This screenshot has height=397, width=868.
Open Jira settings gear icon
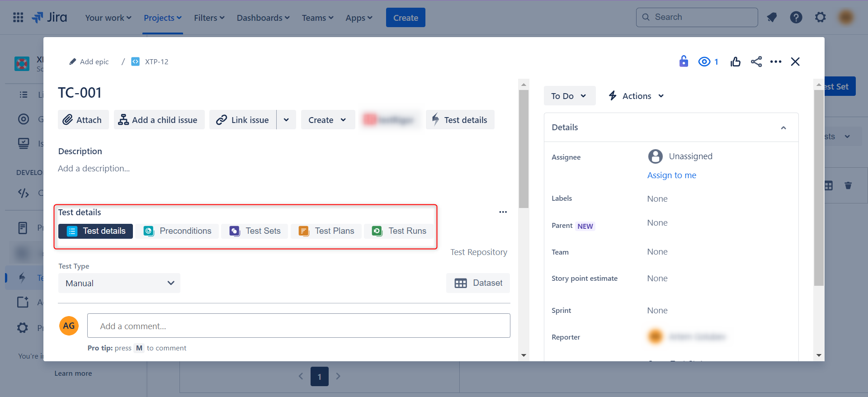click(820, 18)
